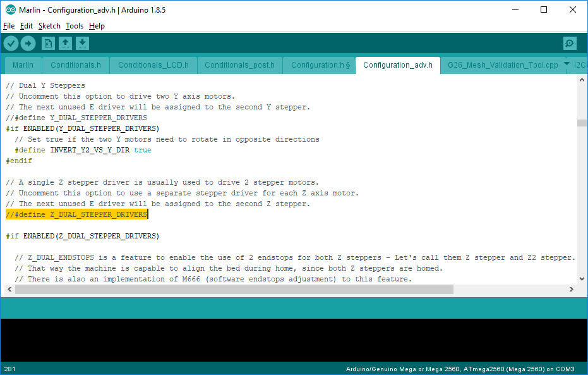Upload the sketch using the arrow icon

(x=28, y=43)
